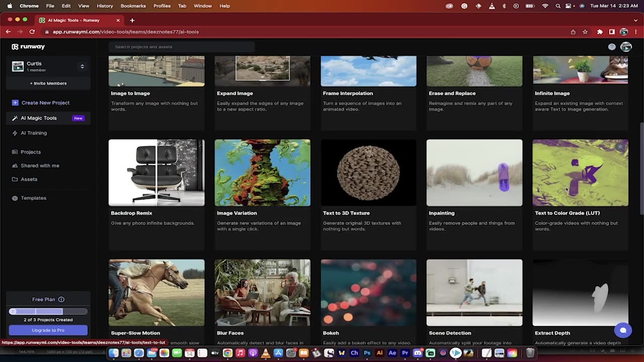644x362 pixels.
Task: Open the Super-Slow Motion horse thumbnail
Action: [x=156, y=293]
